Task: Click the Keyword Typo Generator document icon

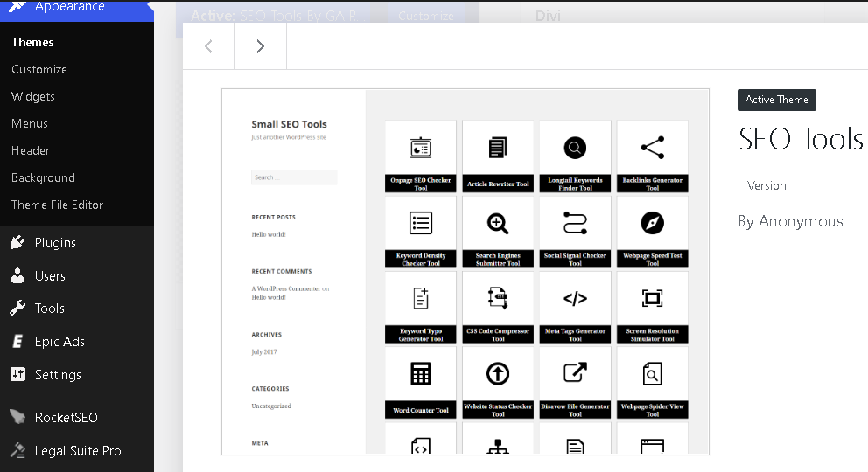Action: pyautogui.click(x=421, y=298)
